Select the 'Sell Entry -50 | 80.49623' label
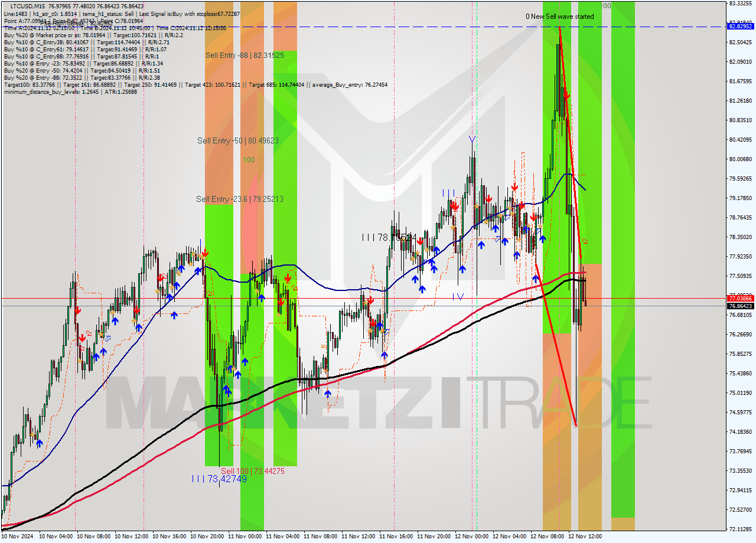756x543 pixels. click(237, 140)
